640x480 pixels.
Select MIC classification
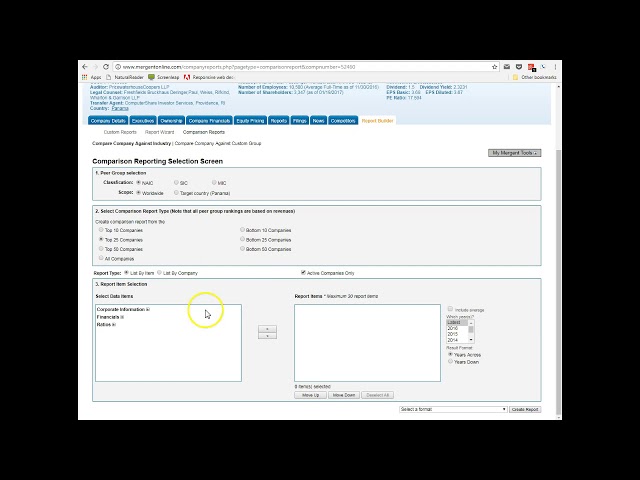tap(214, 182)
